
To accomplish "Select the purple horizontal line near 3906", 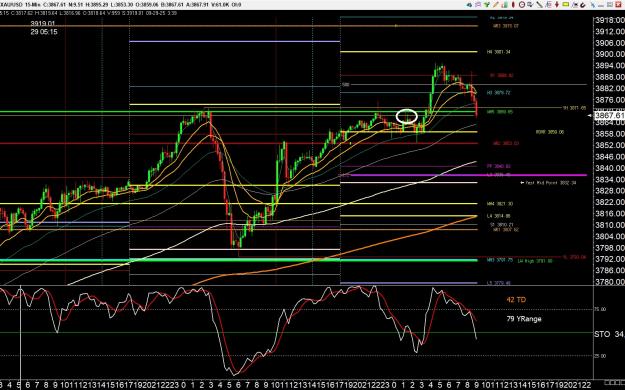I will (235, 41).
